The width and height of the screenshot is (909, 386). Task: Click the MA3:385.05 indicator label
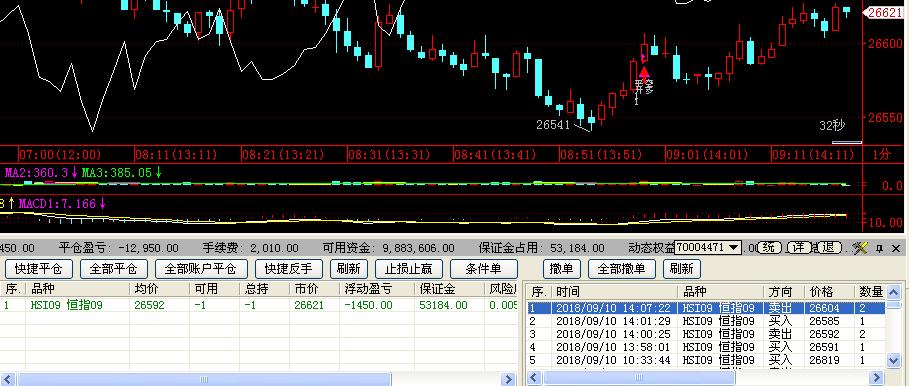[117, 173]
